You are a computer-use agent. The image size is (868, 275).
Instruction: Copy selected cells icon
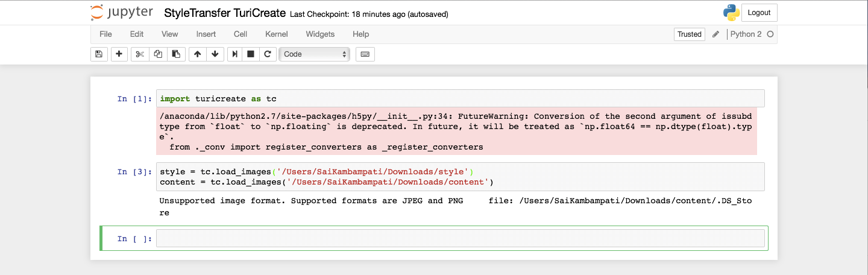click(158, 54)
